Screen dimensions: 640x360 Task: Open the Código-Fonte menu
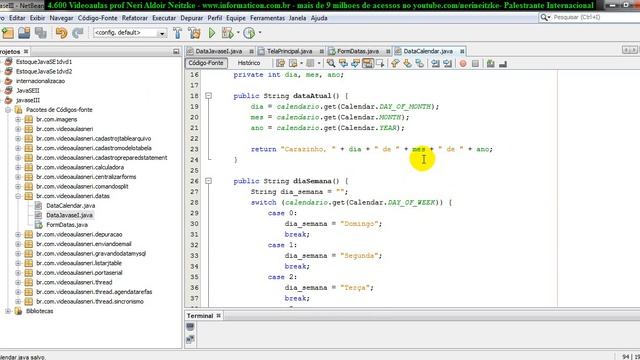pos(98,18)
